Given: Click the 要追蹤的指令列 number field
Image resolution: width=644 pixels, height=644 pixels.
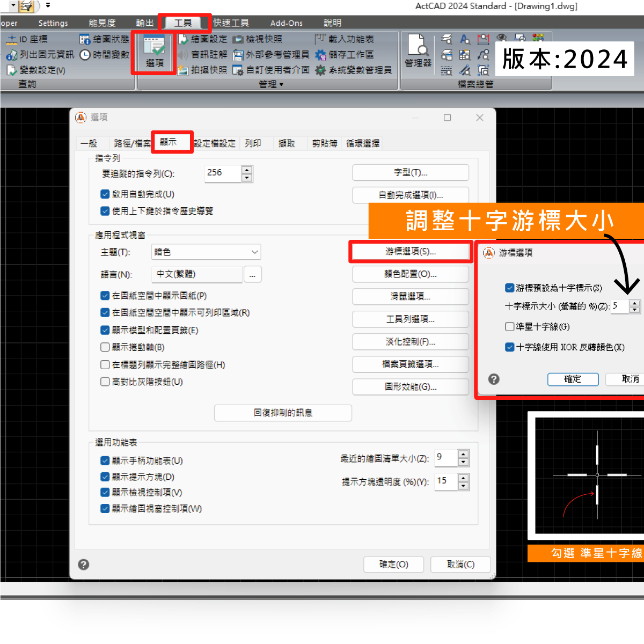Looking at the screenshot, I should pyautogui.click(x=223, y=173).
